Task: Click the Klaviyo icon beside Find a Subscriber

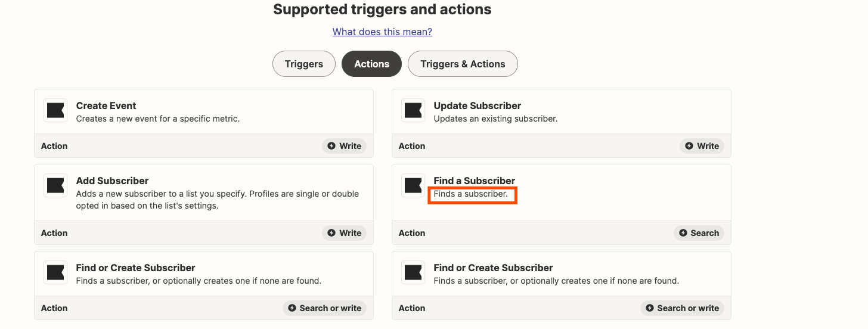Action: click(x=413, y=186)
